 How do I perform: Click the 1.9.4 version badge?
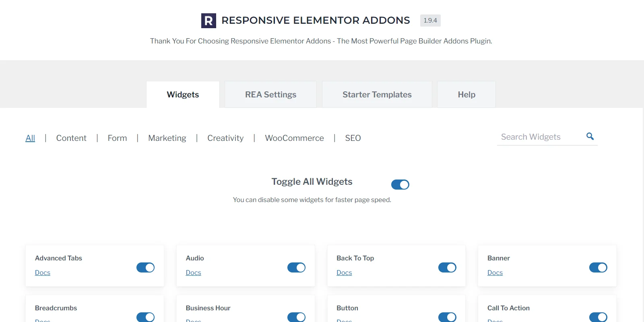(x=430, y=21)
